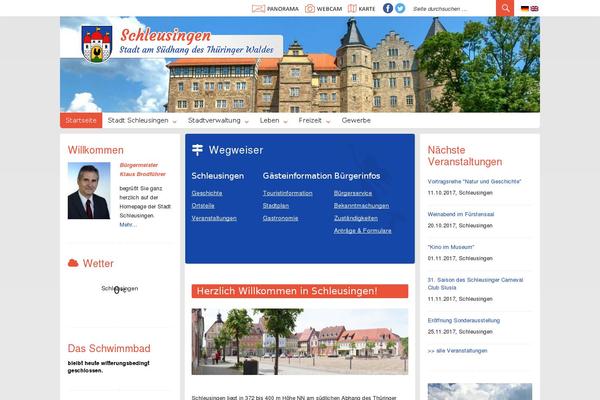
Task: Open the Gewerbe menu item
Action: tap(356, 120)
